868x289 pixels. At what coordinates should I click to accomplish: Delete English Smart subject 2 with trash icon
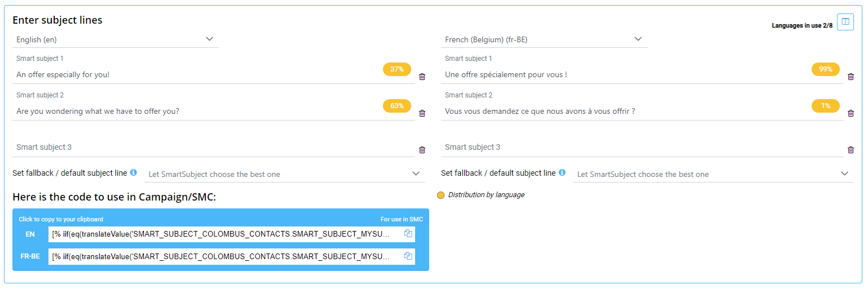[422, 113]
